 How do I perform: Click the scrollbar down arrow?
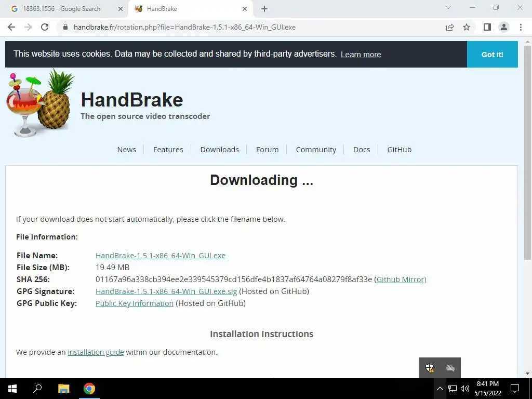pyautogui.click(x=528, y=374)
